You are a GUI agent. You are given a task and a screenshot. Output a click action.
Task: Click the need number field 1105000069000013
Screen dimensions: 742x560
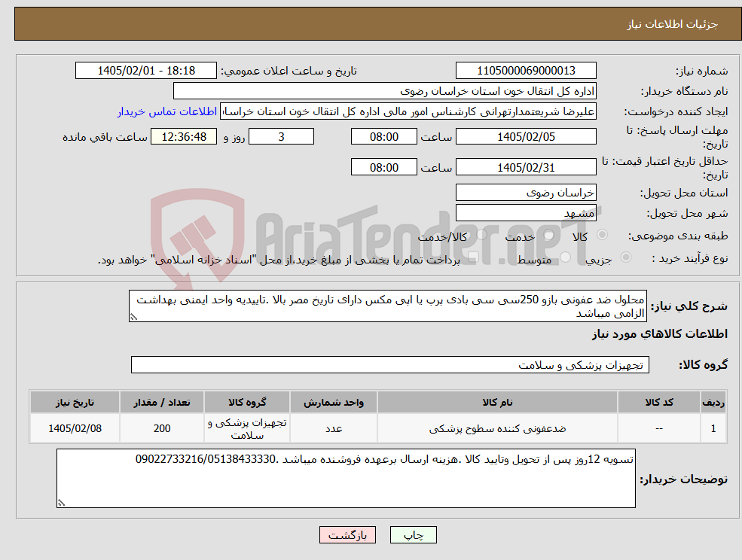[526, 71]
